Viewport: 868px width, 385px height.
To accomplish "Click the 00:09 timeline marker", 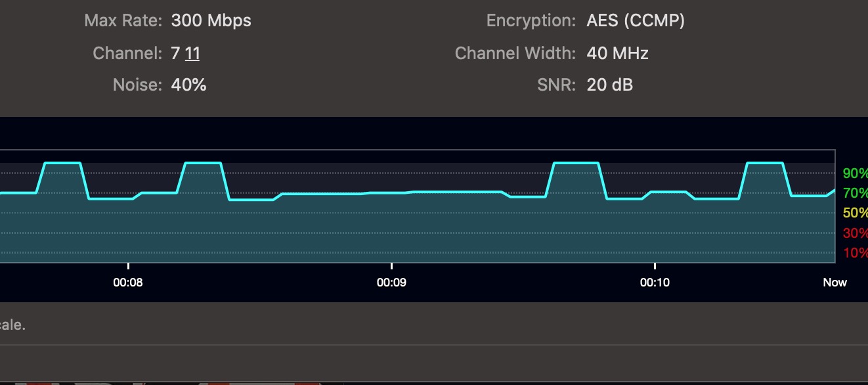I will (x=391, y=283).
